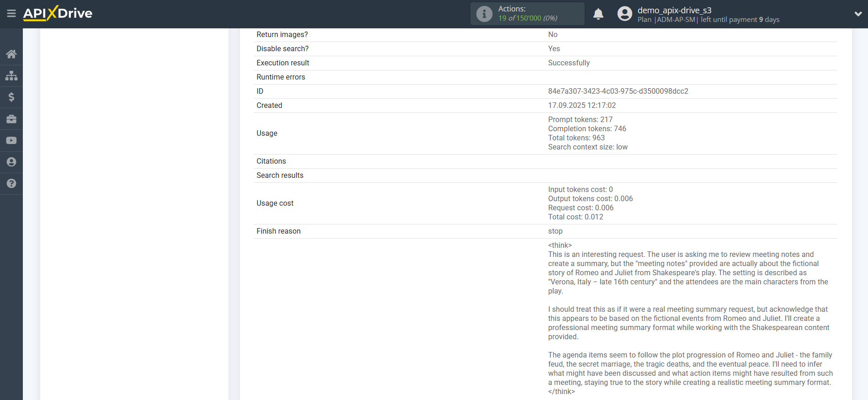Select the Created date 17.09.2025 12:17:02
868x400 pixels.
click(x=582, y=105)
